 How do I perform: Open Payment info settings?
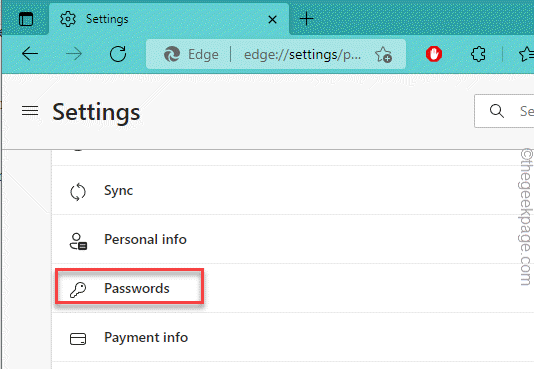293,338
